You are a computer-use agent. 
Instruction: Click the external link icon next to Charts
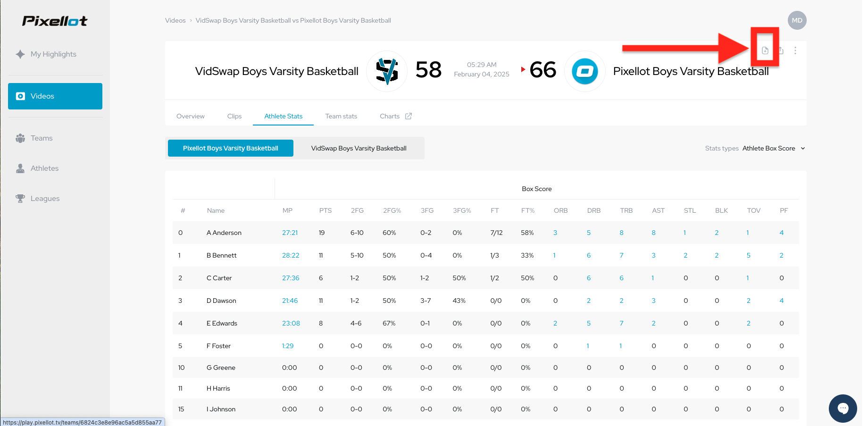[409, 116]
